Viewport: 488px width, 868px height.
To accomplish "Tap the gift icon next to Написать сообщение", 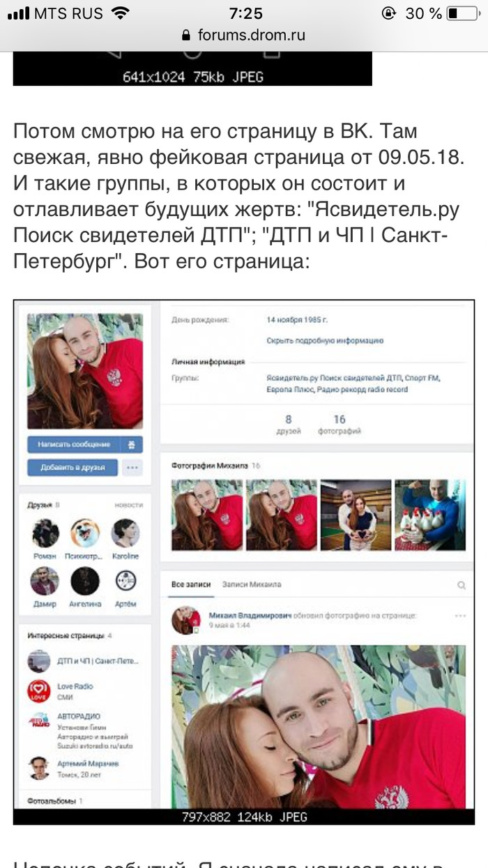I will click(x=131, y=445).
